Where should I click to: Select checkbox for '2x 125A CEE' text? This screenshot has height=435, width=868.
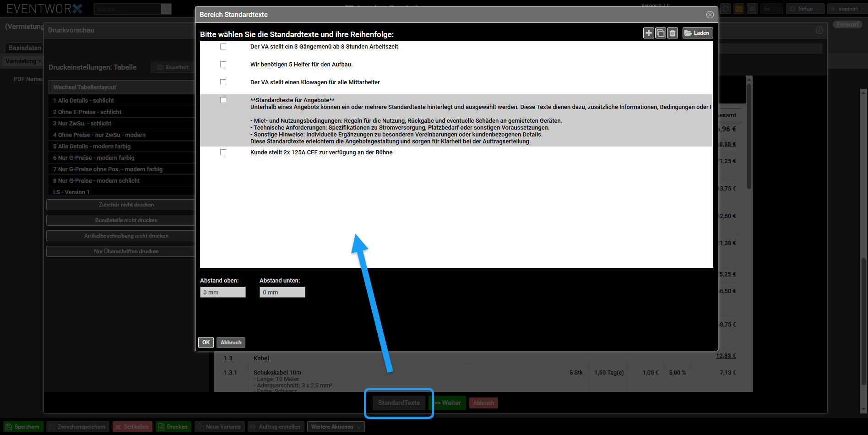[223, 152]
